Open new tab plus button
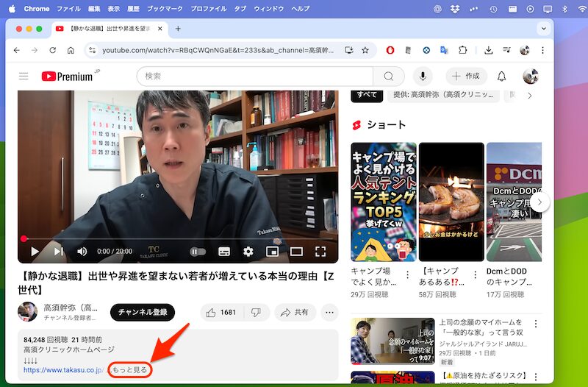588x387 pixels. click(178, 29)
